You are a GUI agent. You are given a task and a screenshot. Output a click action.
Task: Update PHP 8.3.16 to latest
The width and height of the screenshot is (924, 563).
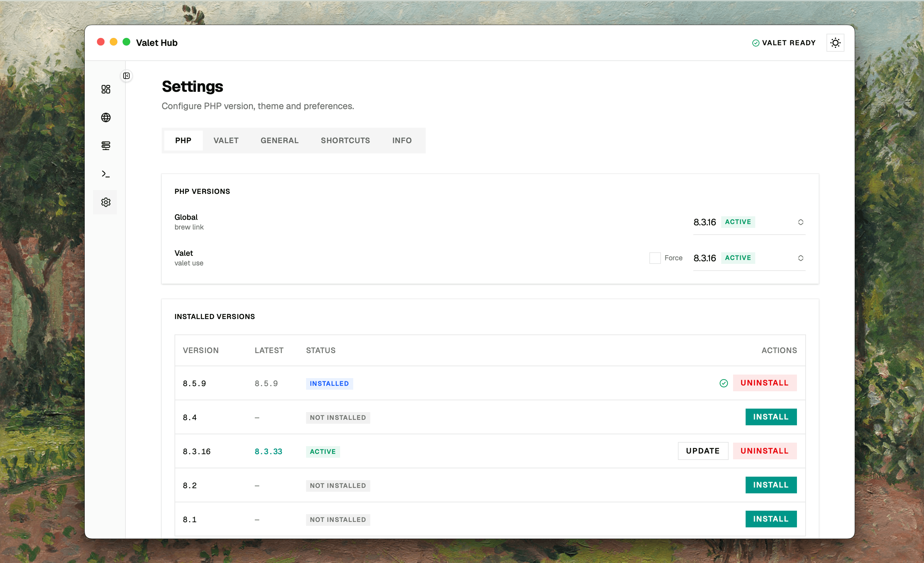pos(703,451)
